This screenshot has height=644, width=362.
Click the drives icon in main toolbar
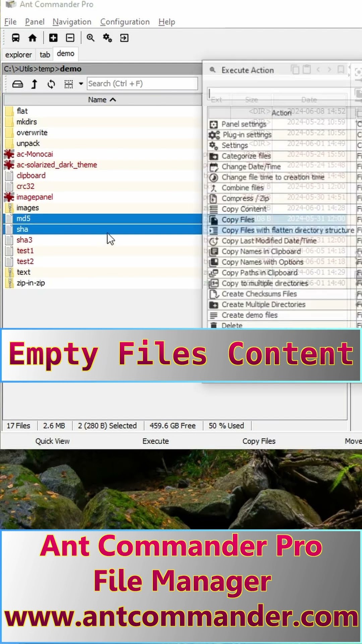click(x=16, y=38)
